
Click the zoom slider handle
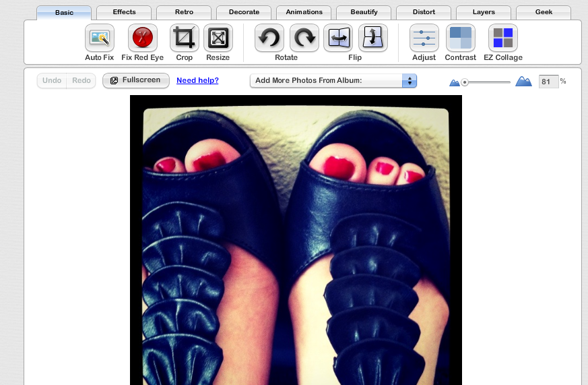[465, 82]
